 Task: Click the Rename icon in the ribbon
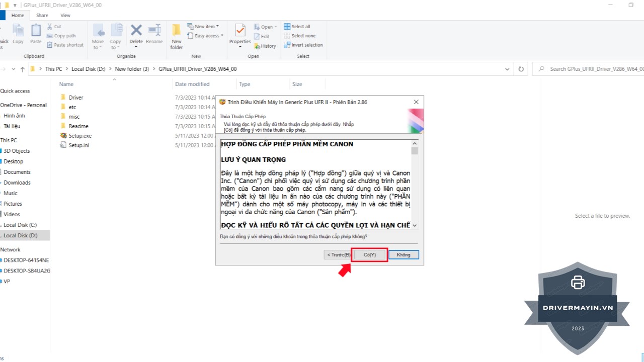tap(154, 34)
